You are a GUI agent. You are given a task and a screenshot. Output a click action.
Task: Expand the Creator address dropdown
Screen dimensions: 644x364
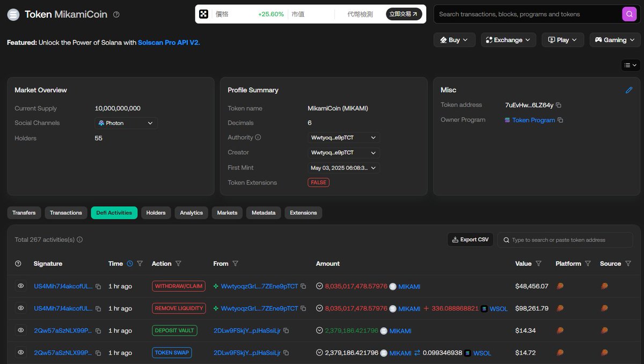343,152
